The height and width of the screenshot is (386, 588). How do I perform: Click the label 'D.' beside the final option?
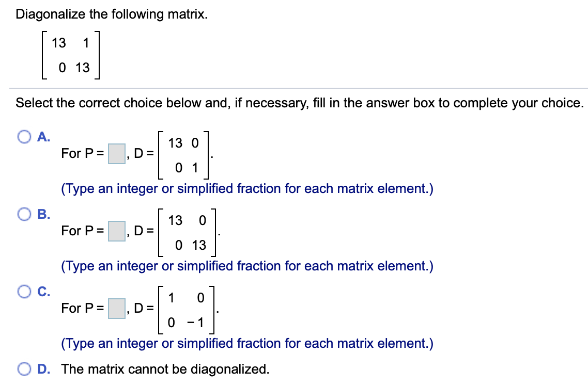[x=44, y=369]
